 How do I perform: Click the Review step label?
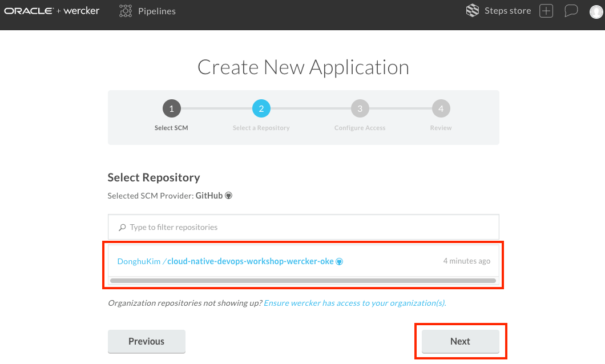pyautogui.click(x=441, y=128)
